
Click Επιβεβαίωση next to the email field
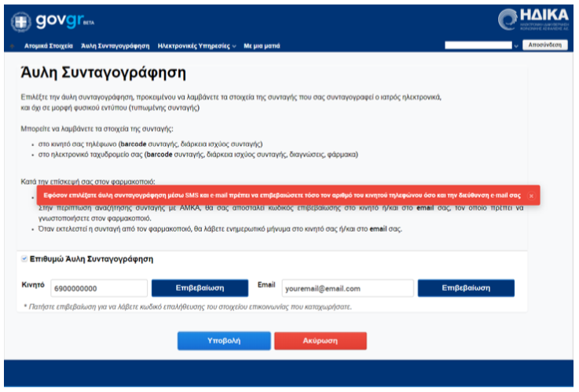click(x=466, y=288)
